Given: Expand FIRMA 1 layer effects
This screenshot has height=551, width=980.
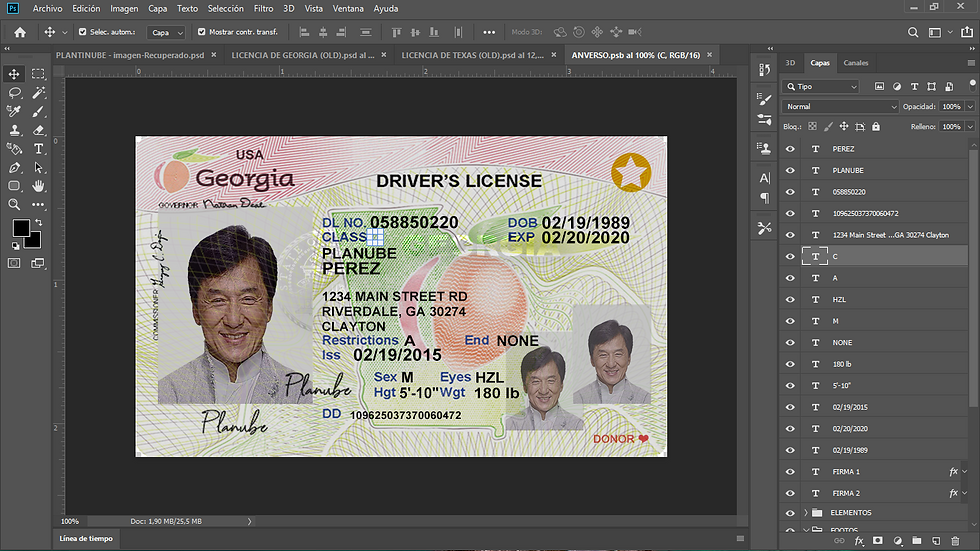Looking at the screenshot, I should pyautogui.click(x=964, y=472).
